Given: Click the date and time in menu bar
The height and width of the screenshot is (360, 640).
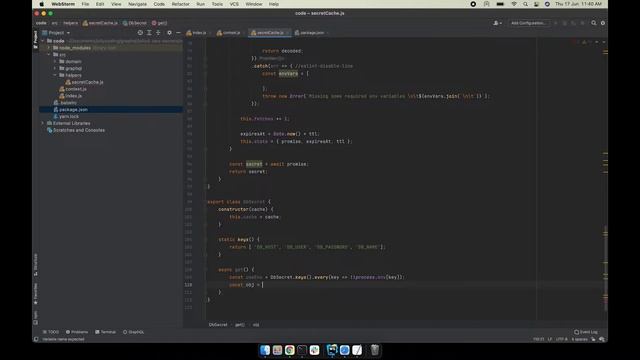Looking at the screenshot, I should click(578, 4).
